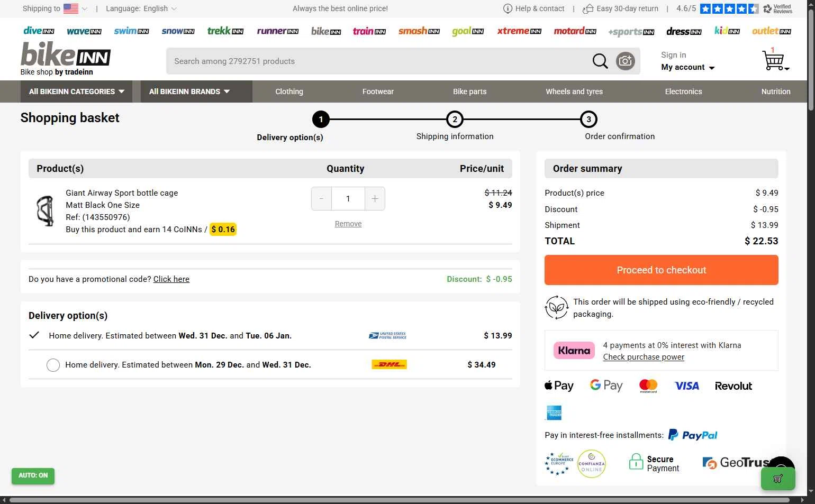Open the waveinn store logo
Viewport: 815px width, 504px height.
(x=84, y=31)
